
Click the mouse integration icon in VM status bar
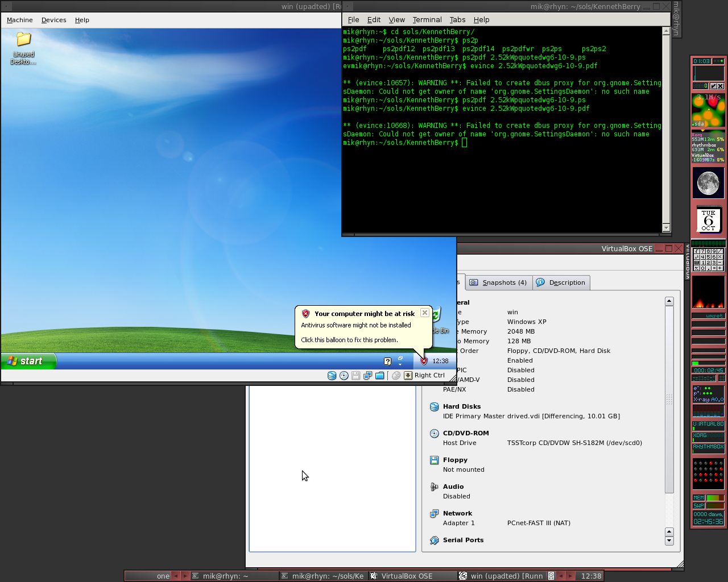[396, 376]
